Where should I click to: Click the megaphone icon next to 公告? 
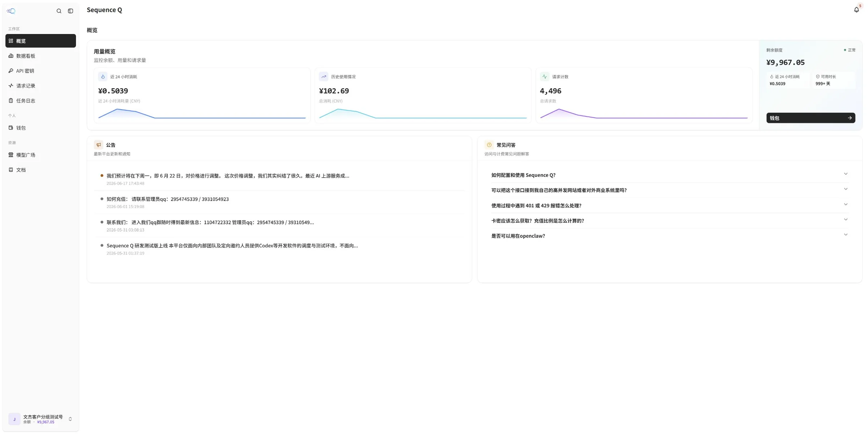click(x=98, y=145)
